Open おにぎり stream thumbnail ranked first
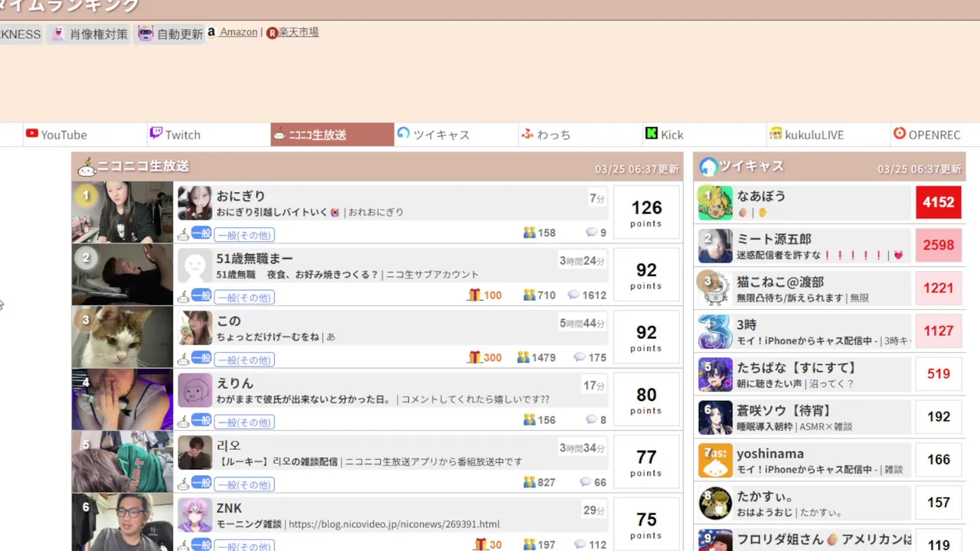Screen dimensions: 980x551 [x=122, y=212]
